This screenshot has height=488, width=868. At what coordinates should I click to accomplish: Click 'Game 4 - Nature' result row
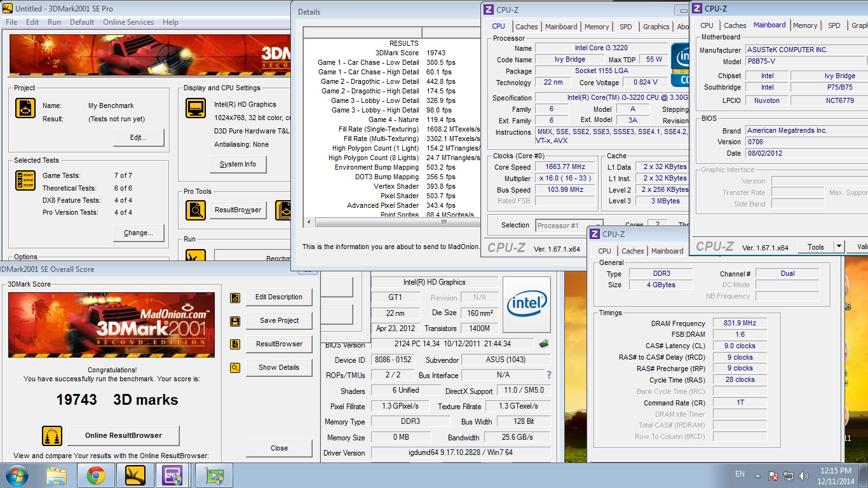[392, 119]
